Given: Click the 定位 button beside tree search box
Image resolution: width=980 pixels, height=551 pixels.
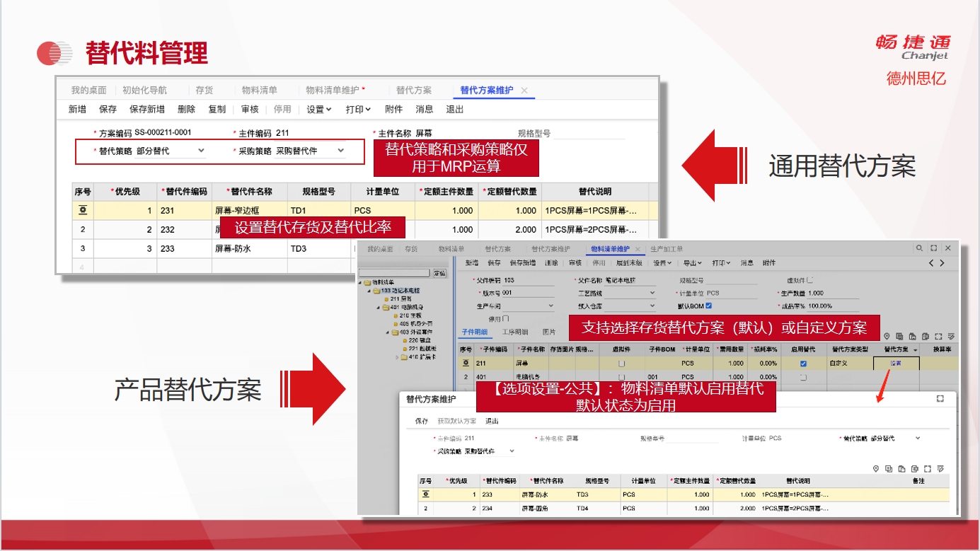Looking at the screenshot, I should 439,273.
